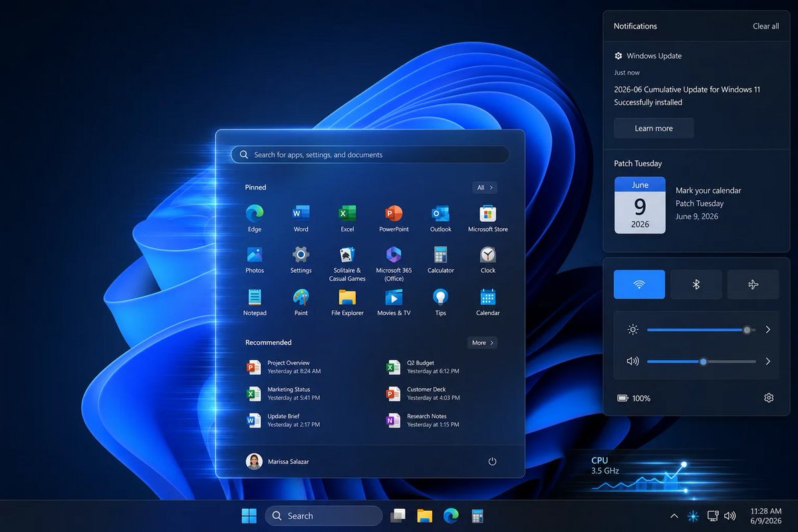Open Settings from pinned apps

coord(301,260)
